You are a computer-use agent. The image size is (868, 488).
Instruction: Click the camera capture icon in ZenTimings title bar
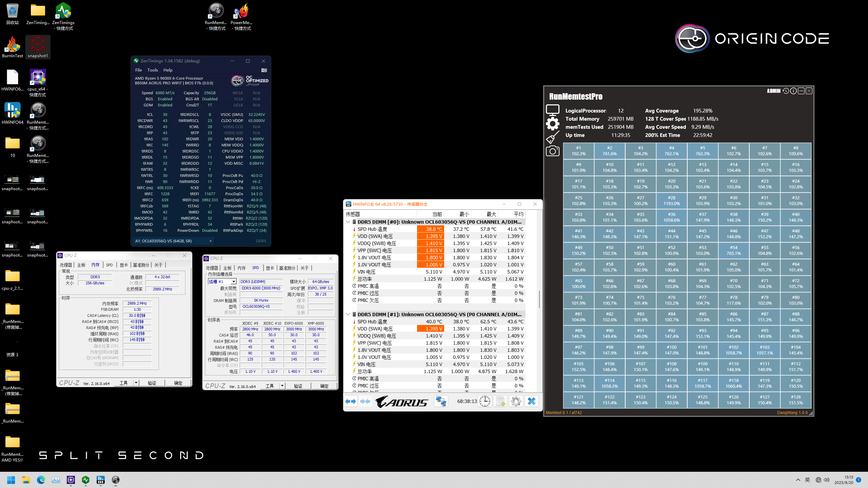264,70
